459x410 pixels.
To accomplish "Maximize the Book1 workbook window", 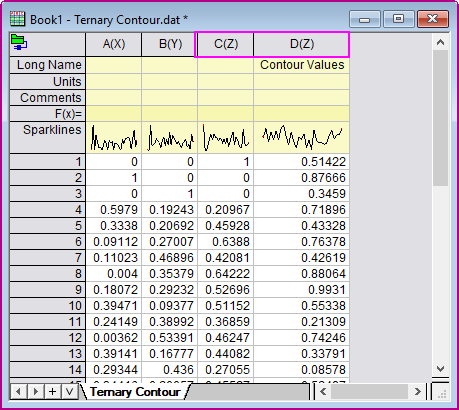I will pyautogui.click(x=398, y=19).
